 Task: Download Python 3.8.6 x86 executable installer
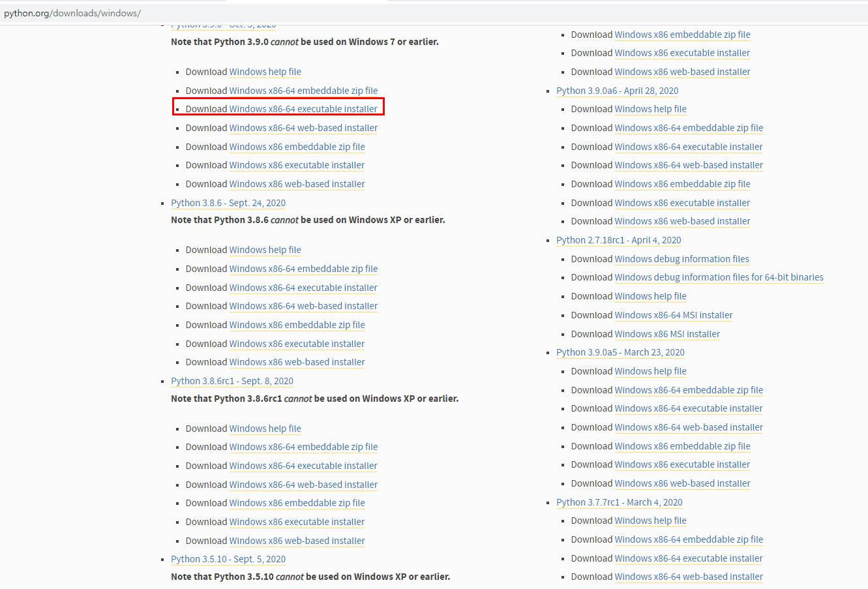pos(297,344)
